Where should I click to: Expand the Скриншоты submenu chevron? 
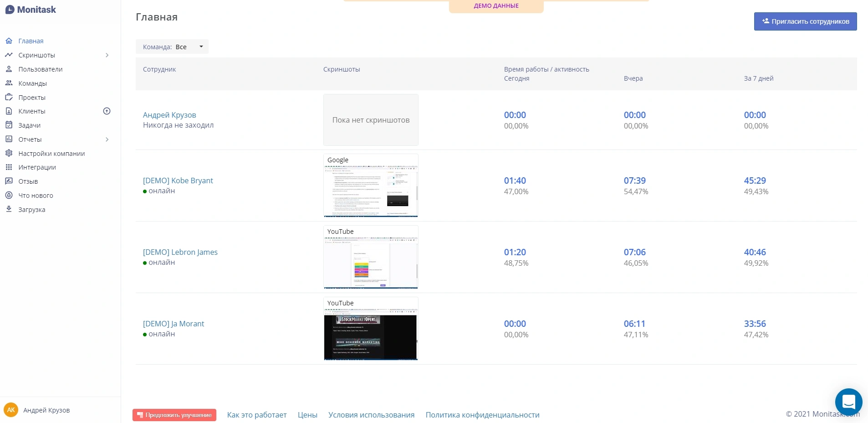point(107,55)
